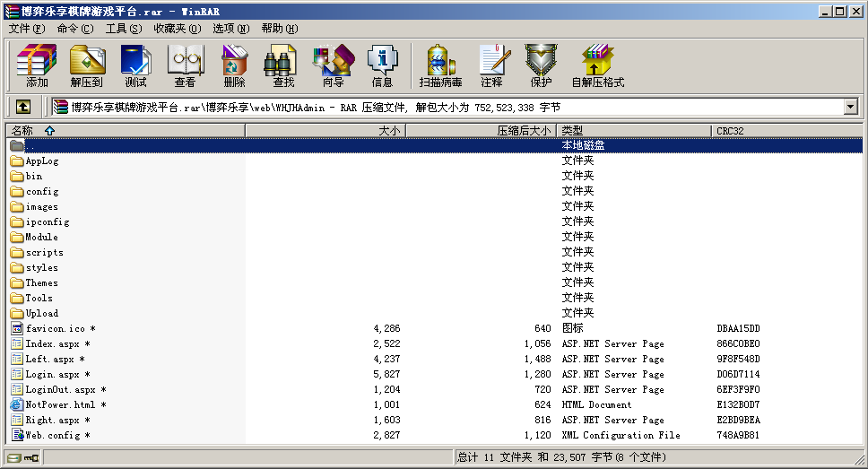Open the Find (查找) binoculars icon
The height and width of the screenshot is (469, 868).
(x=283, y=66)
